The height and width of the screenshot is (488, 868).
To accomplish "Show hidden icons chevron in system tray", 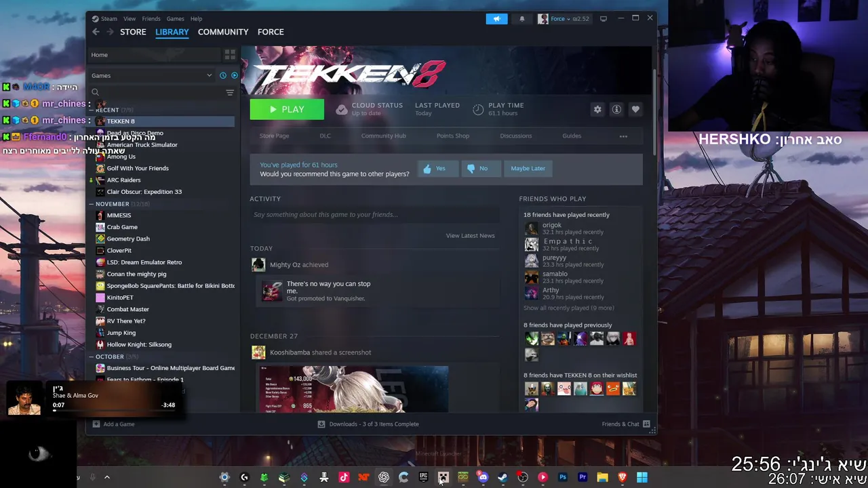I will (x=106, y=477).
